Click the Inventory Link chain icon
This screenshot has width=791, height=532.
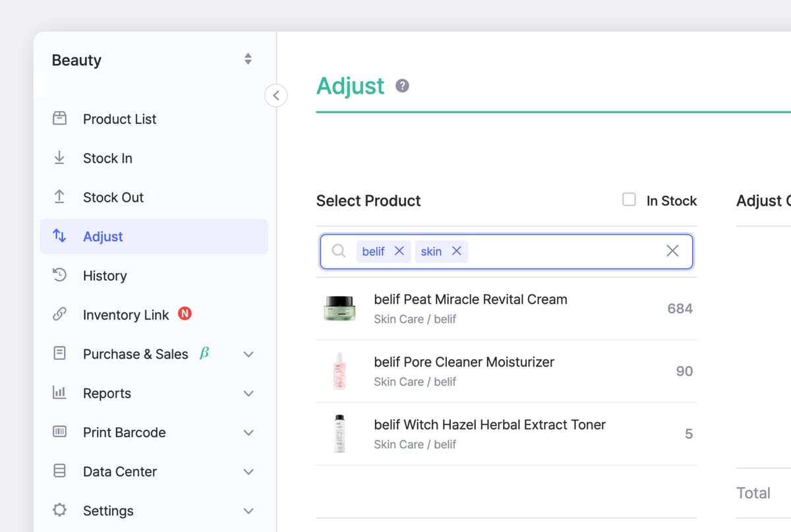[60, 314]
